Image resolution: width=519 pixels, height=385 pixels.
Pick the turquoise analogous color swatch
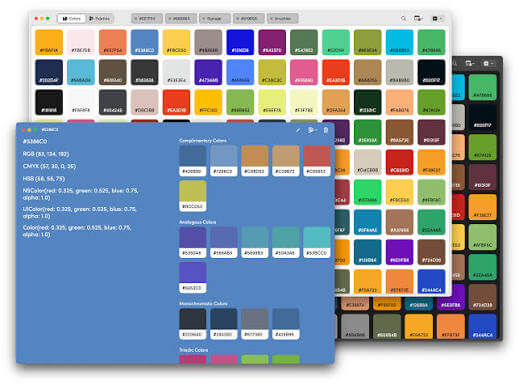(317, 242)
